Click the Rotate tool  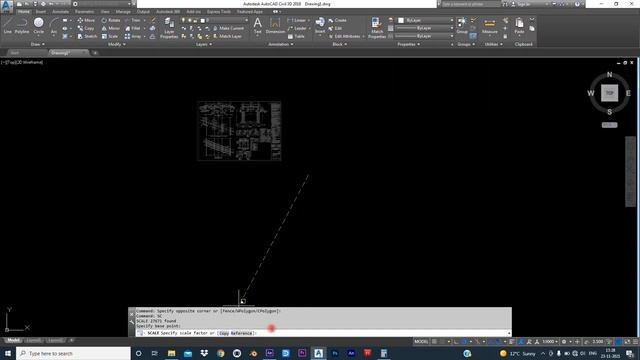coord(111,20)
